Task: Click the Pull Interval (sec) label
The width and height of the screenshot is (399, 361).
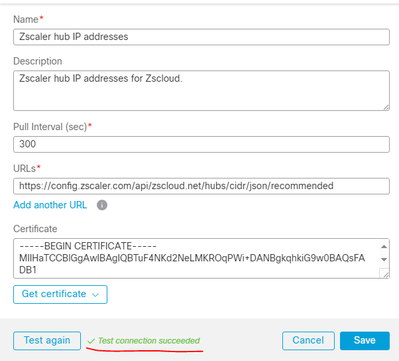Action: pyautogui.click(x=50, y=127)
